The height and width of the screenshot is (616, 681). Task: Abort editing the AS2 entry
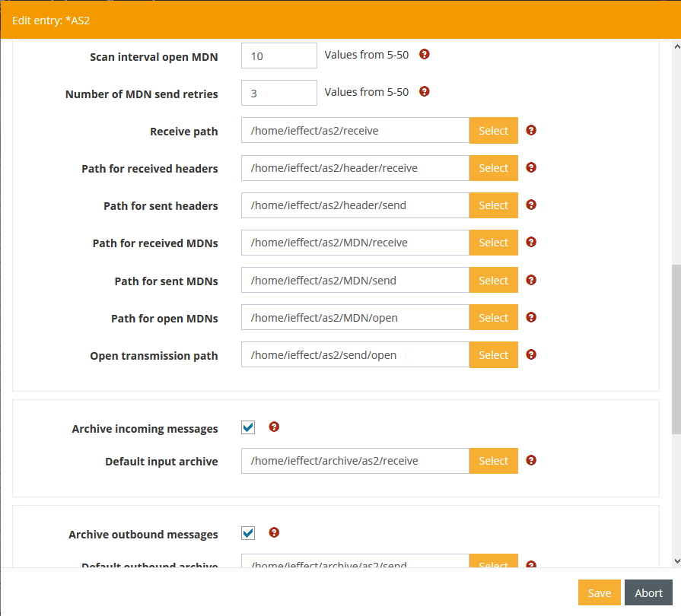tap(648, 593)
